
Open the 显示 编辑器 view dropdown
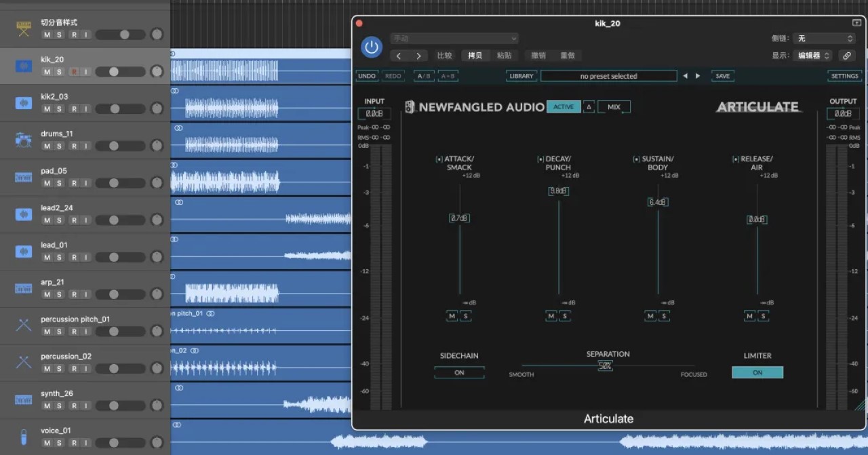click(812, 56)
